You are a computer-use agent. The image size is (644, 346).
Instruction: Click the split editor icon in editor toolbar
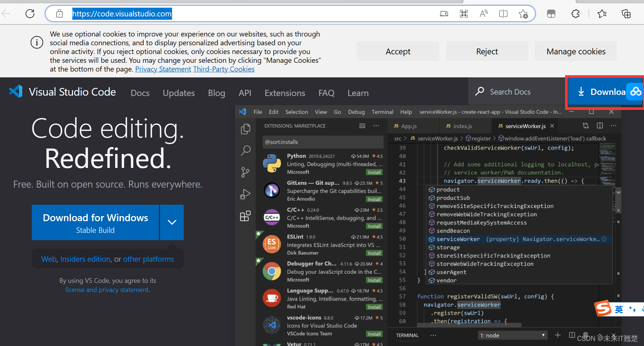click(600, 126)
